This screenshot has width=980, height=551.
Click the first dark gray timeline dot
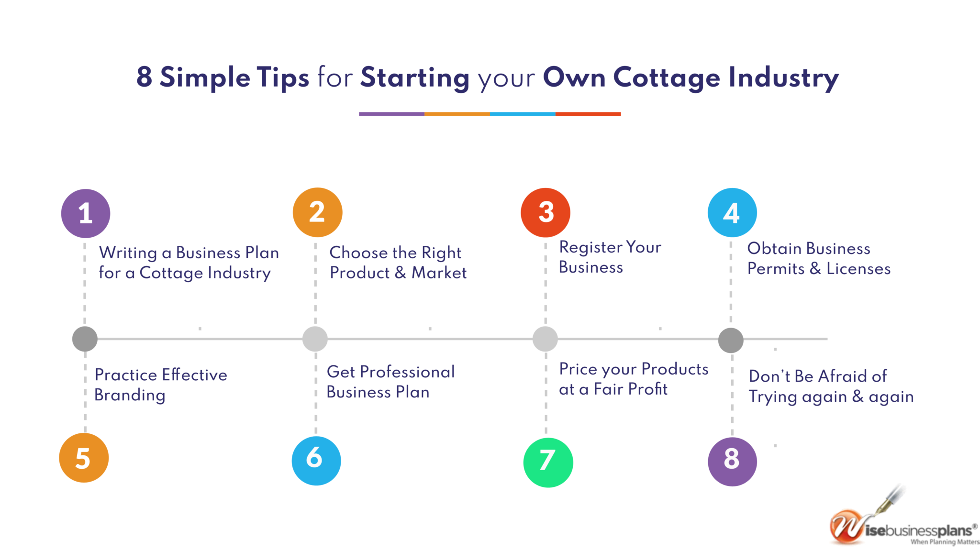[x=85, y=339]
